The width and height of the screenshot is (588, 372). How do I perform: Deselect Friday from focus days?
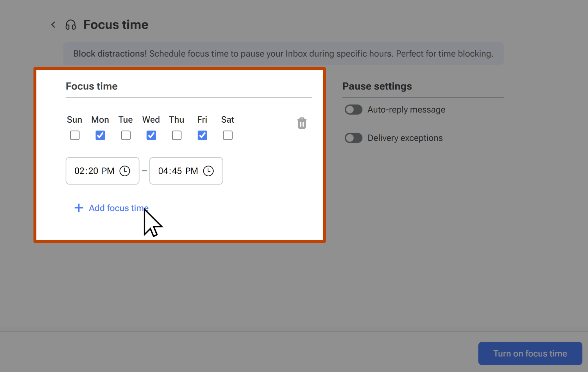(x=202, y=135)
